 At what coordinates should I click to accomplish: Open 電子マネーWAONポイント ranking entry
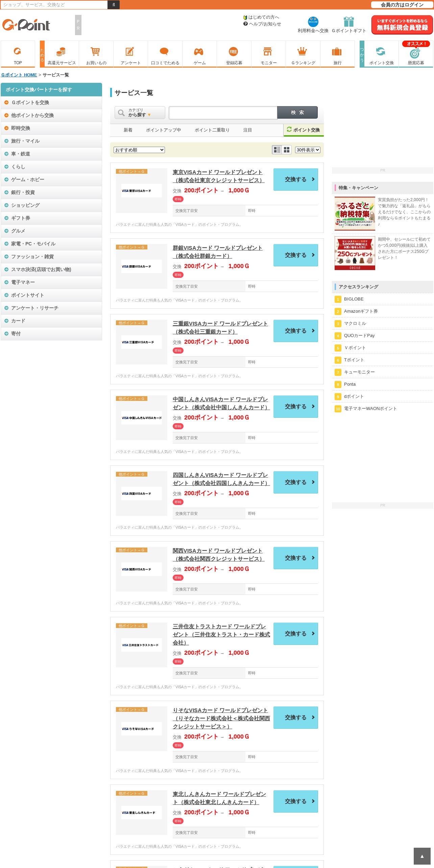click(x=370, y=409)
